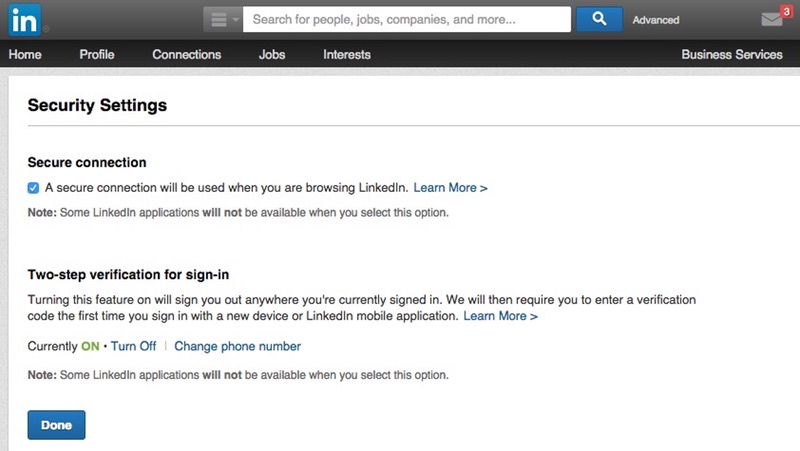The image size is (800, 451).
Task: Click the LinkedIn logo icon
Action: 24,19
